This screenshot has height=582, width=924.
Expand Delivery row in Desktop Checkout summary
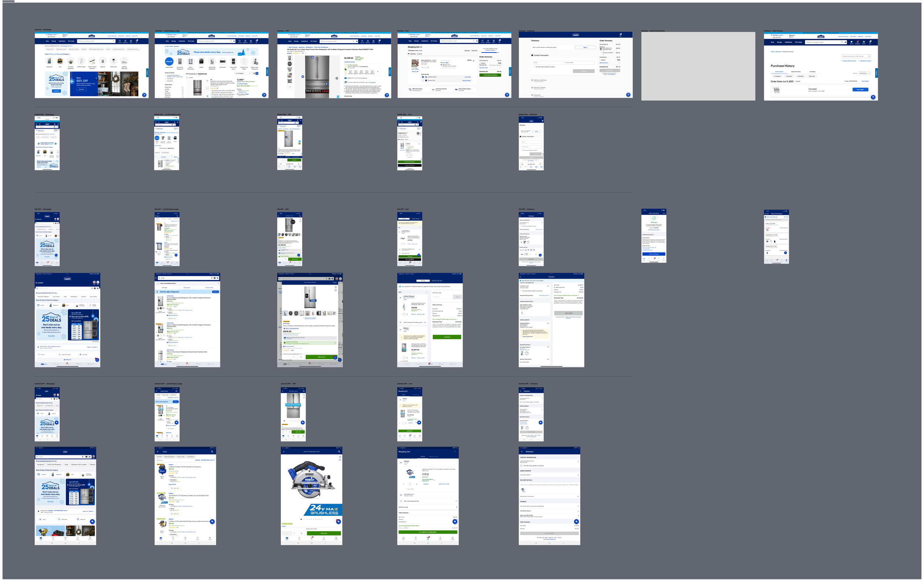pyautogui.click(x=610, y=60)
